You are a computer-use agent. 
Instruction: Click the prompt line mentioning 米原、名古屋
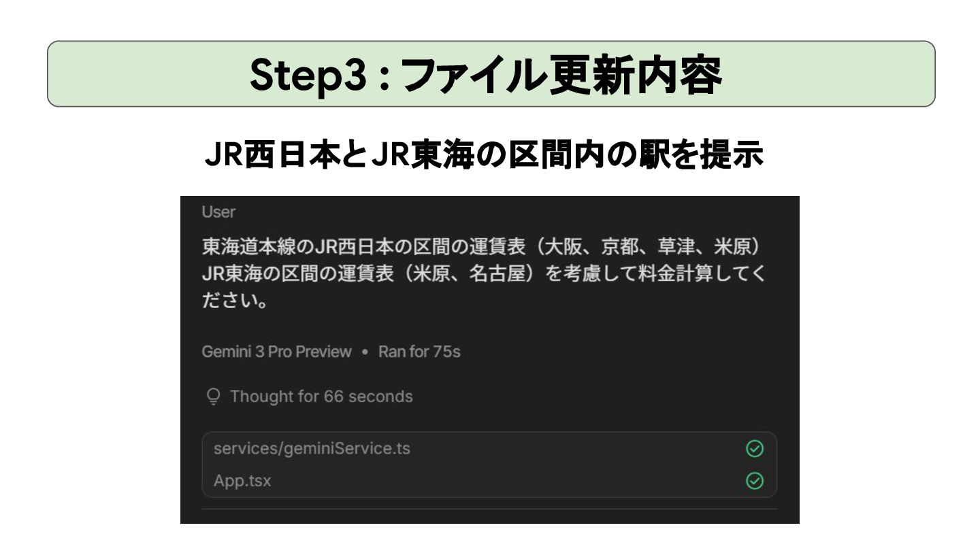484,273
